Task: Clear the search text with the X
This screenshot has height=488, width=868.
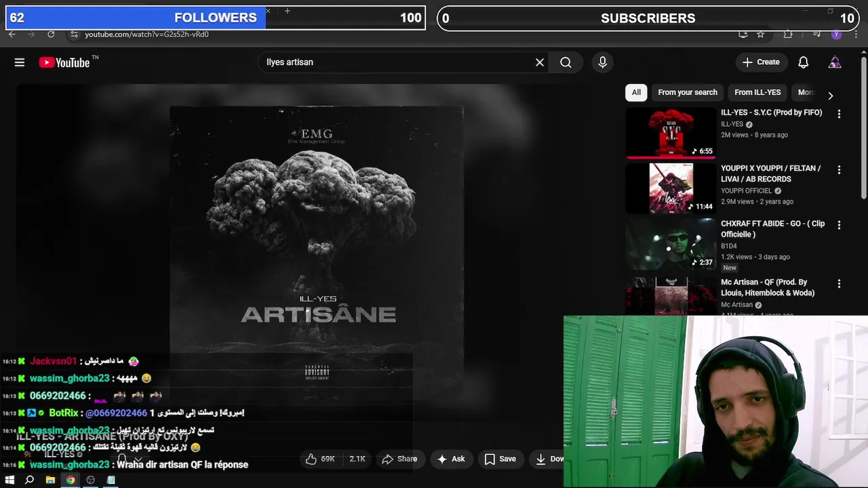Action: (x=540, y=62)
